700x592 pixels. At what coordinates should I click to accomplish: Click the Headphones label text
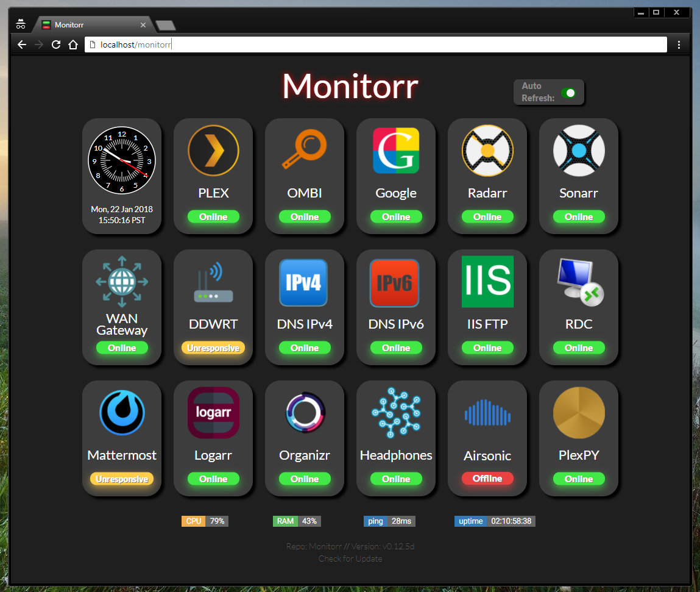click(396, 455)
